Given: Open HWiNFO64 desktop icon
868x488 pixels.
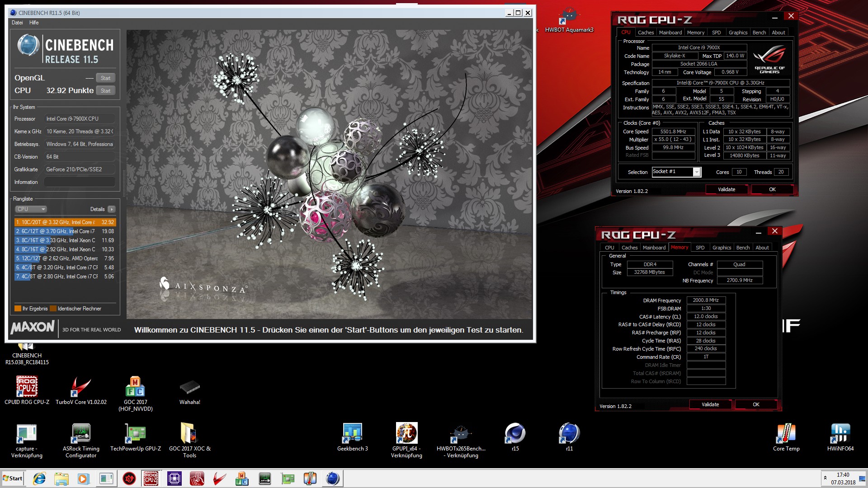Looking at the screenshot, I should point(840,437).
